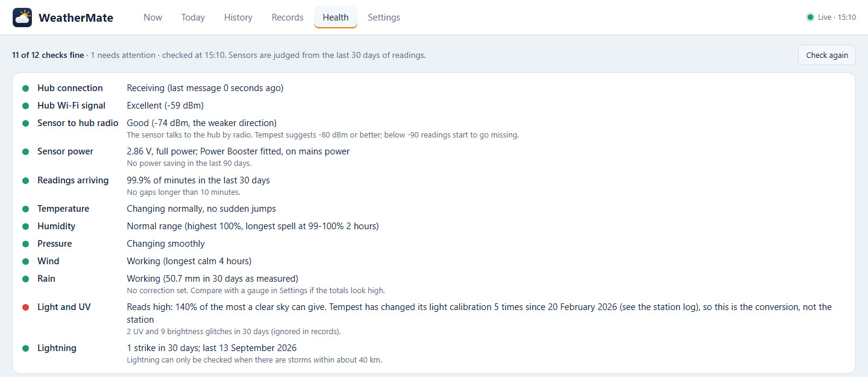Click the 'Live · 15:10' status text
868x377 pixels.
[837, 17]
